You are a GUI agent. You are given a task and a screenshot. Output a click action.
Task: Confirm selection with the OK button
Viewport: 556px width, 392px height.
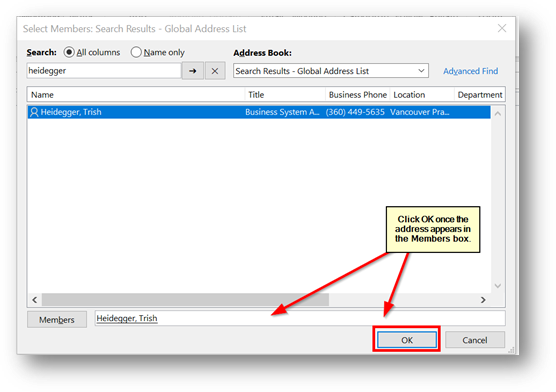tap(407, 340)
